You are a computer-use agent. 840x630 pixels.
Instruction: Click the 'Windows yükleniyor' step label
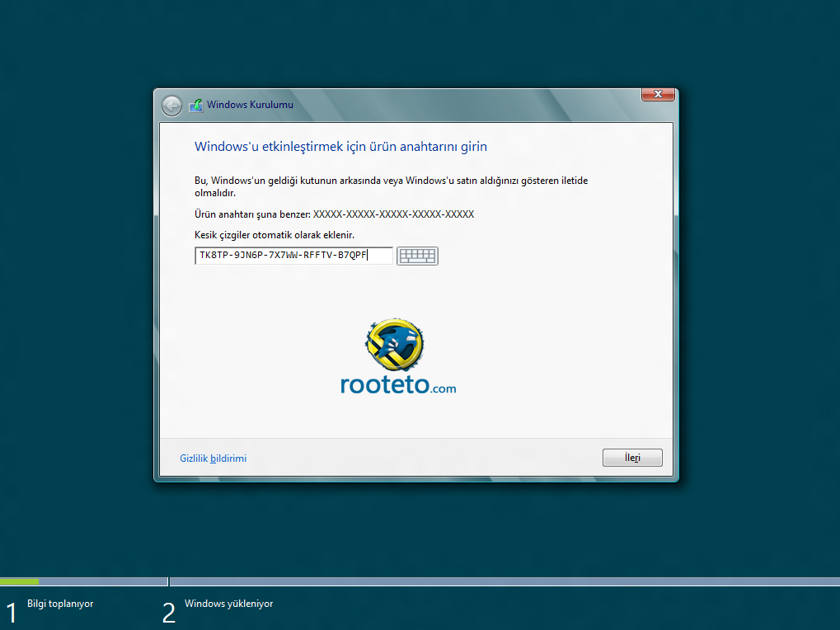click(x=228, y=604)
